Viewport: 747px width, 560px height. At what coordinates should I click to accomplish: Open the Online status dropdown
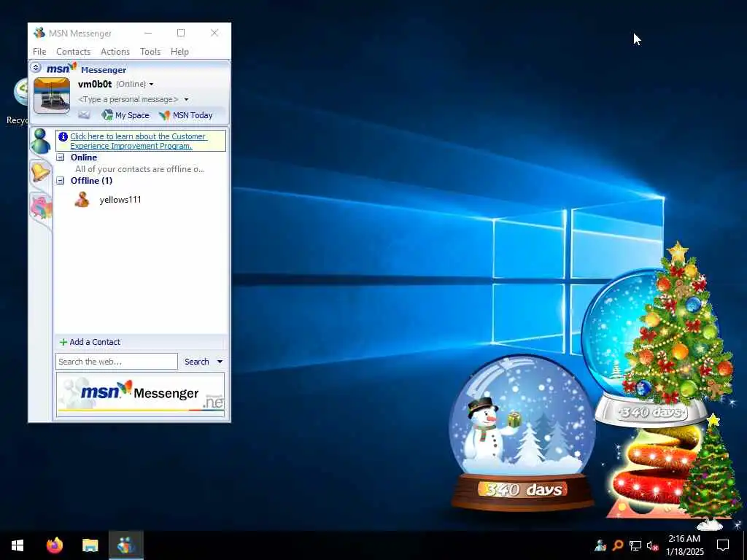pos(151,85)
